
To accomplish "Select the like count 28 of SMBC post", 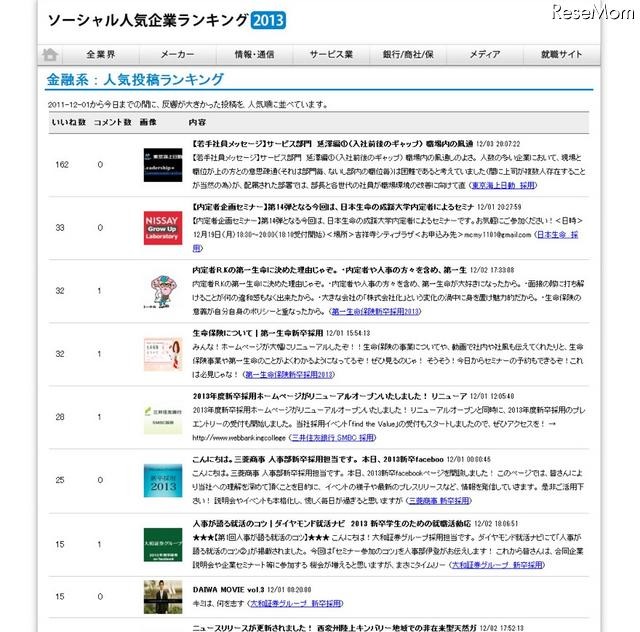I will click(x=60, y=417).
